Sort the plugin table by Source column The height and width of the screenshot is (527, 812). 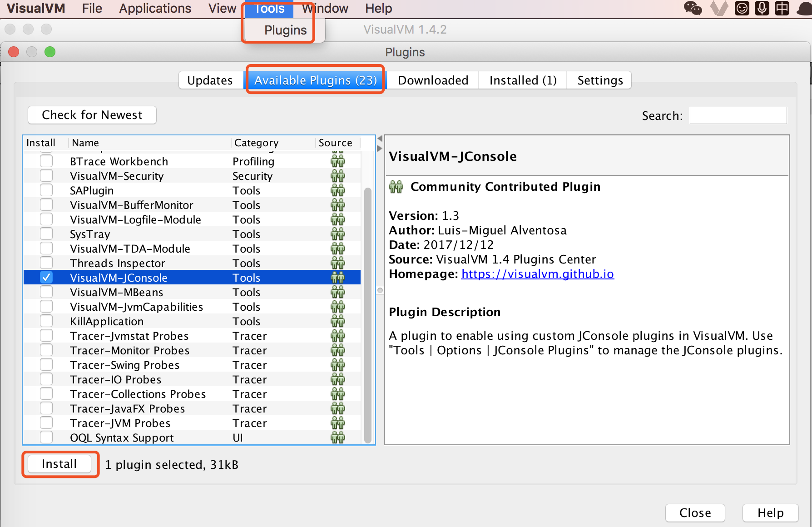tap(338, 143)
